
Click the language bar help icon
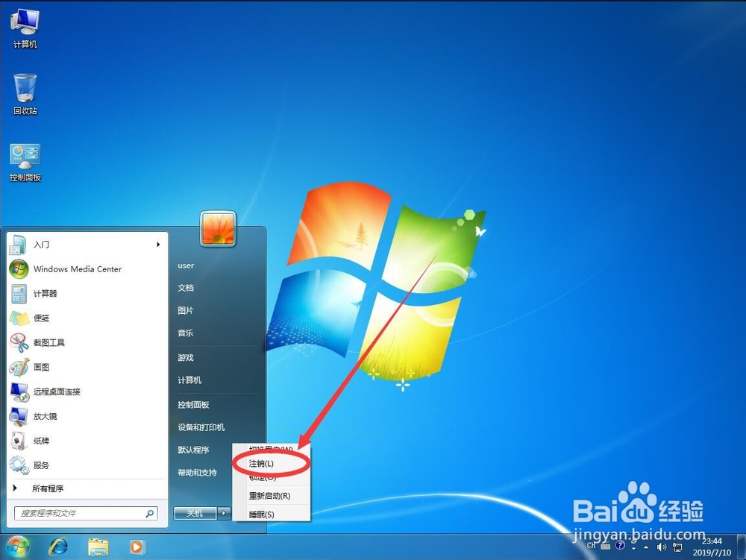pyautogui.click(x=619, y=545)
